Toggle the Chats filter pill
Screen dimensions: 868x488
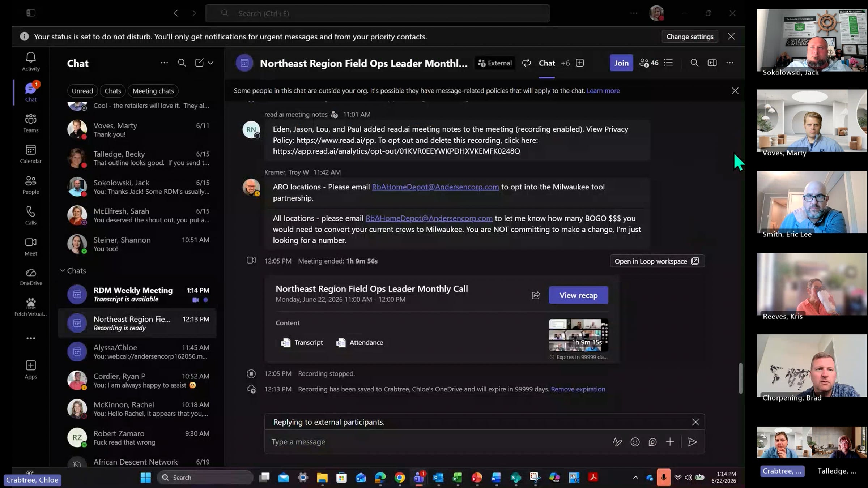(x=112, y=91)
